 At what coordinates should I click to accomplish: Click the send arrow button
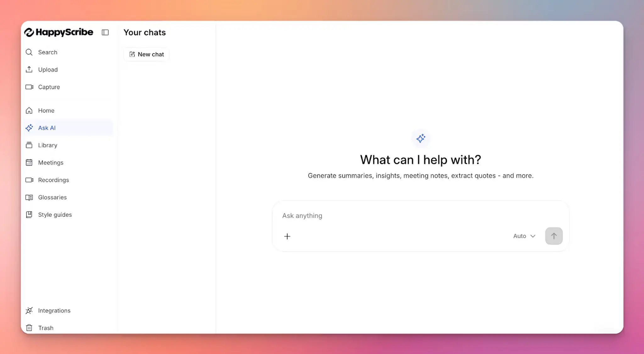point(553,236)
